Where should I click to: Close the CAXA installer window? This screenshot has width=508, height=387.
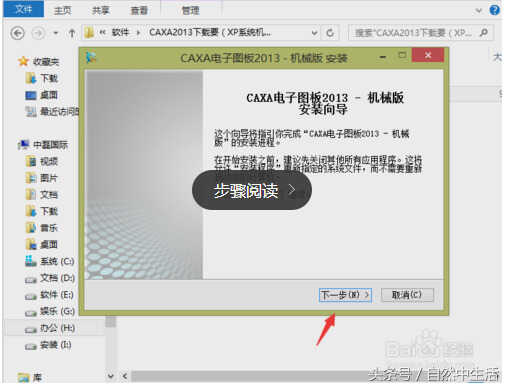pyautogui.click(x=428, y=55)
